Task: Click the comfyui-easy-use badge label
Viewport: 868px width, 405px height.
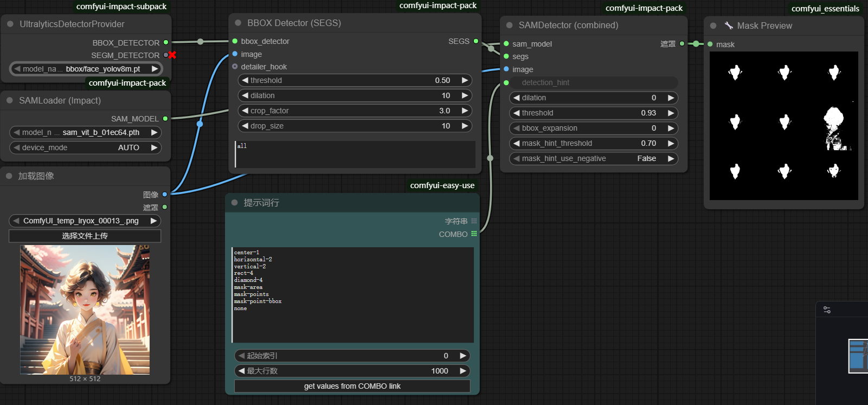Action: pyautogui.click(x=442, y=185)
